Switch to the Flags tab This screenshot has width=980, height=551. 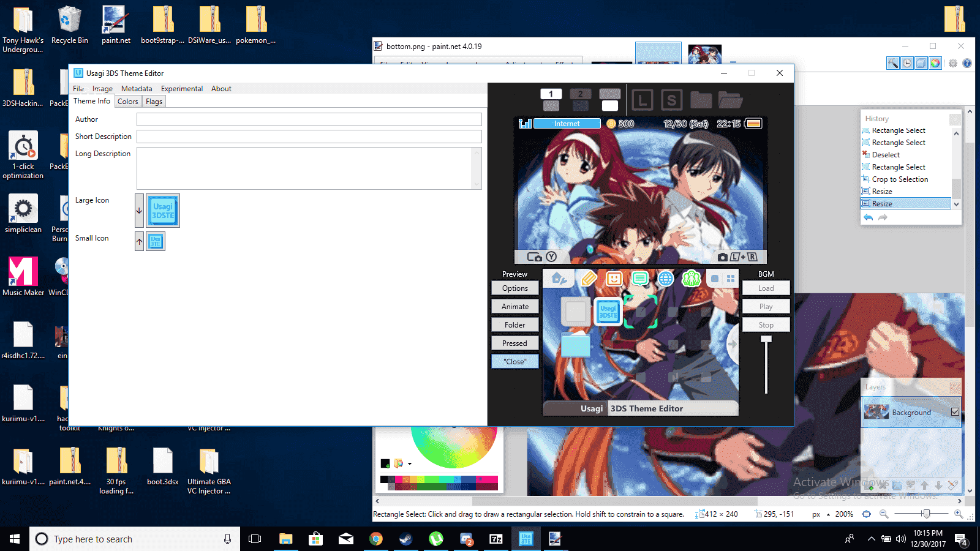pyautogui.click(x=154, y=102)
